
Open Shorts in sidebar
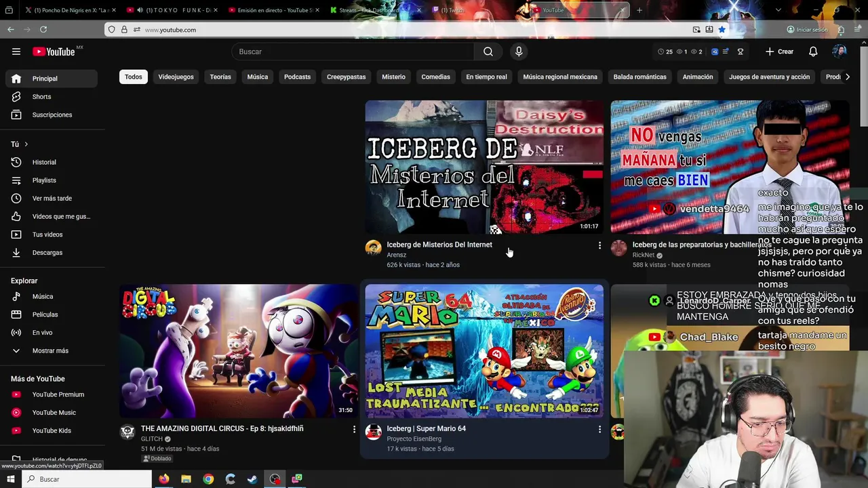52,97
